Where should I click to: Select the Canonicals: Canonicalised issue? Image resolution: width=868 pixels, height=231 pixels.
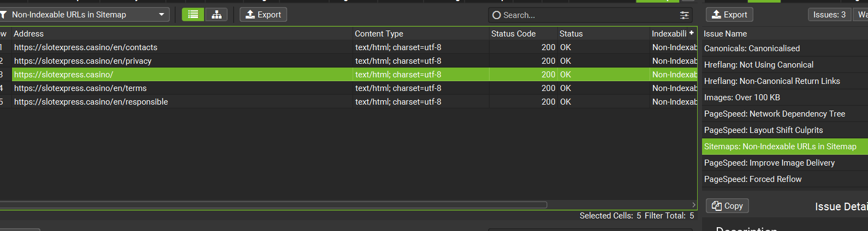click(x=752, y=48)
